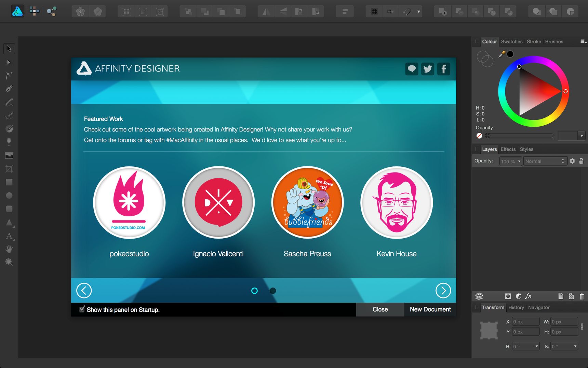588x368 pixels.
Task: Open the Colour panel options menu
Action: click(583, 41)
